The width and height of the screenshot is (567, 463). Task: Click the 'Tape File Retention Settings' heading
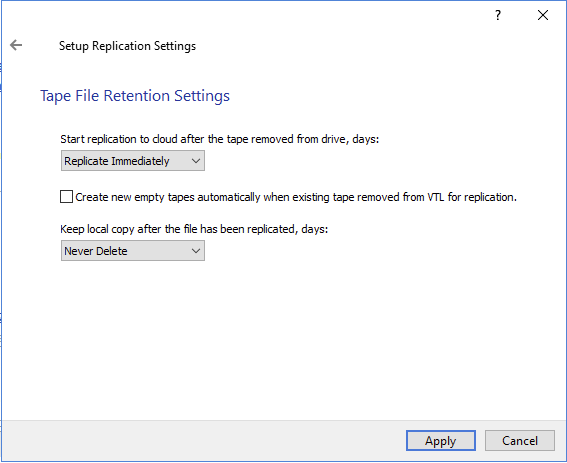[135, 96]
